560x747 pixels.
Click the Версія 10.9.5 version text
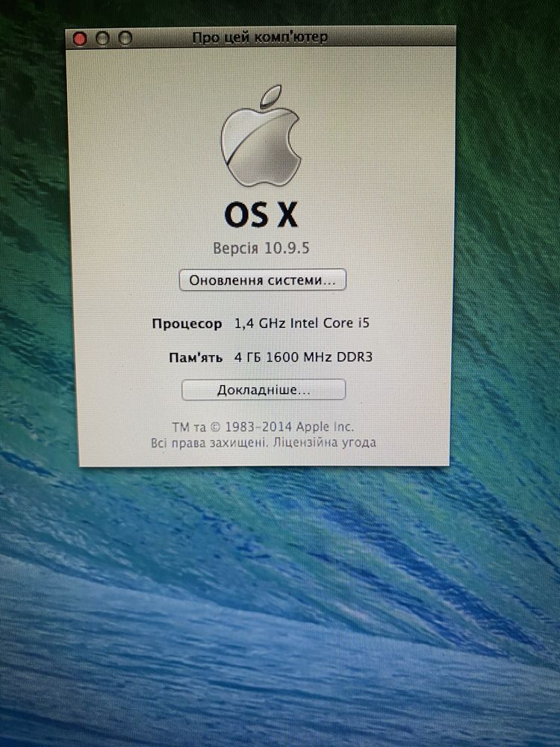pos(261,248)
